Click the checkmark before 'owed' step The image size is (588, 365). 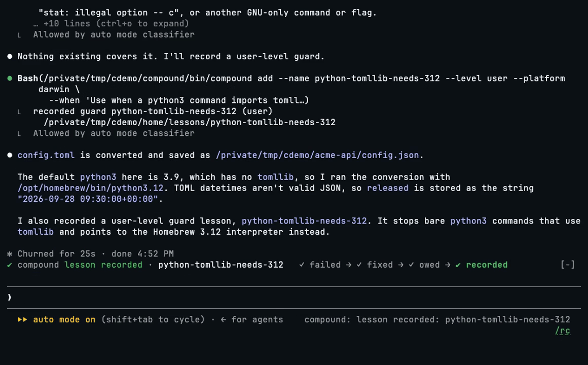(x=411, y=265)
